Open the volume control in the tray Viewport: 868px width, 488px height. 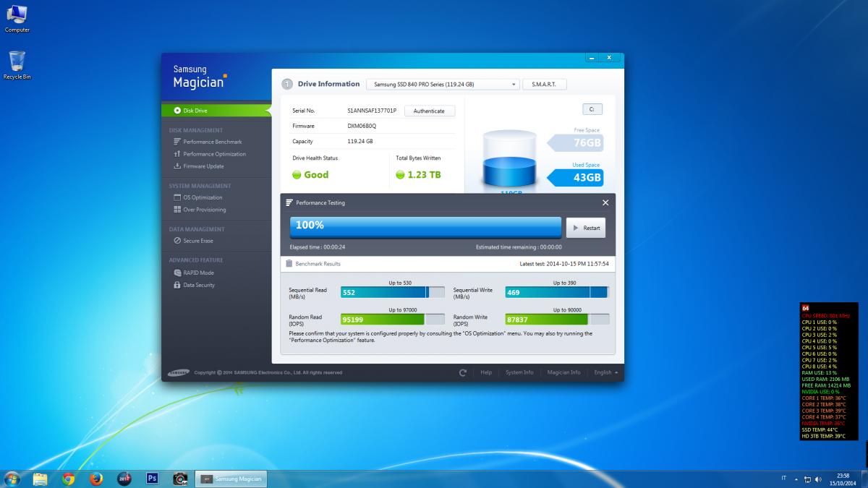click(818, 479)
